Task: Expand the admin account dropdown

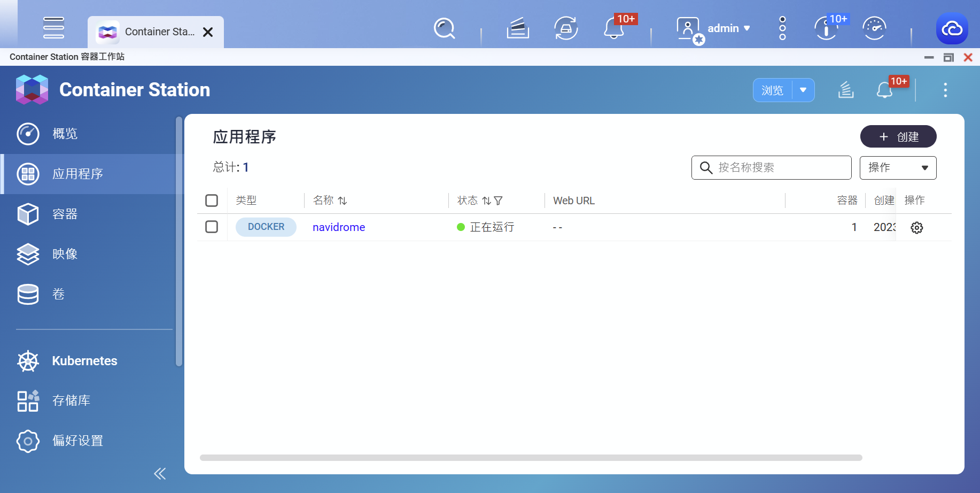Action: [746, 28]
